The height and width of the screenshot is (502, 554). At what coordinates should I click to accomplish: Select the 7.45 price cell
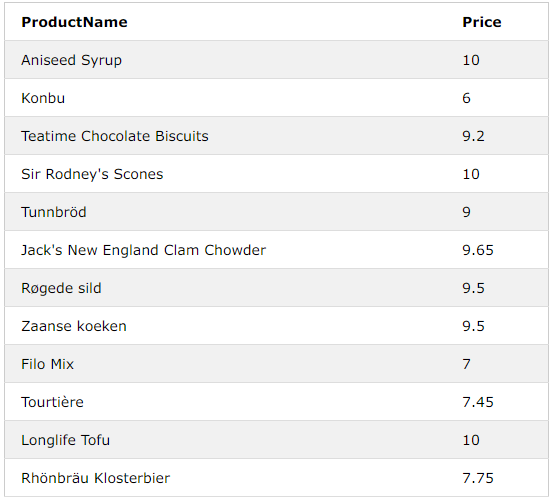click(478, 402)
